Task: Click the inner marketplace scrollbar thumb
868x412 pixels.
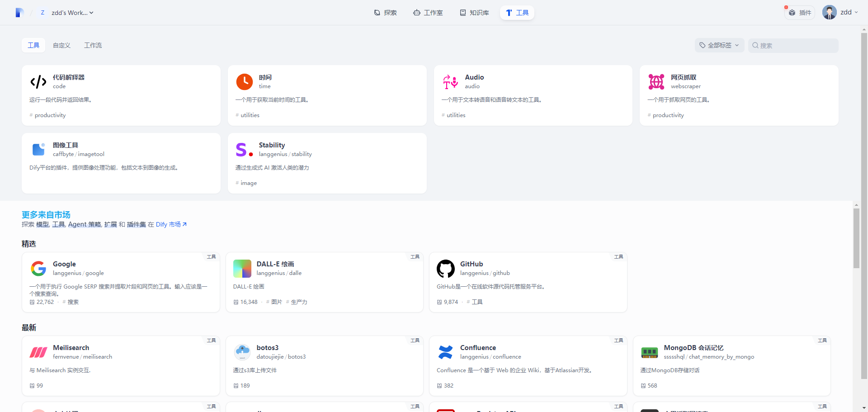Action: [x=856, y=238]
